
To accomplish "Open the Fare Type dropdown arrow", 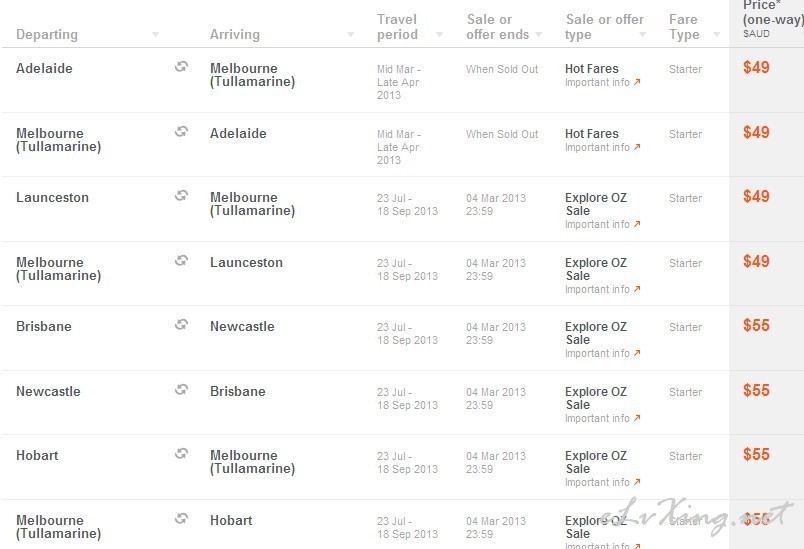I will point(717,34).
